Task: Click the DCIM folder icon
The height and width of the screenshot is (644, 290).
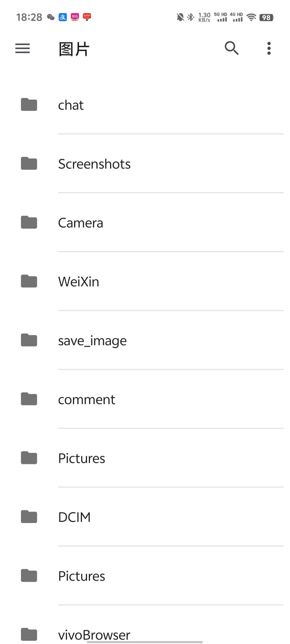Action: (29, 517)
